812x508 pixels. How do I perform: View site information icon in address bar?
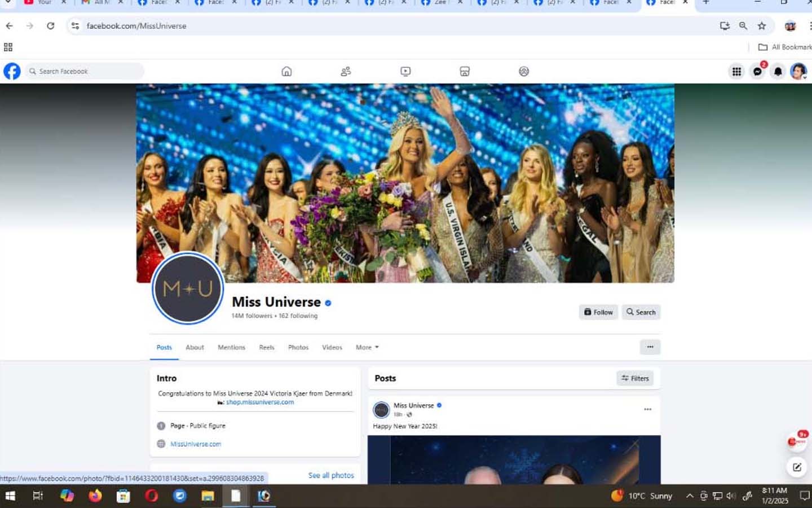pyautogui.click(x=75, y=26)
